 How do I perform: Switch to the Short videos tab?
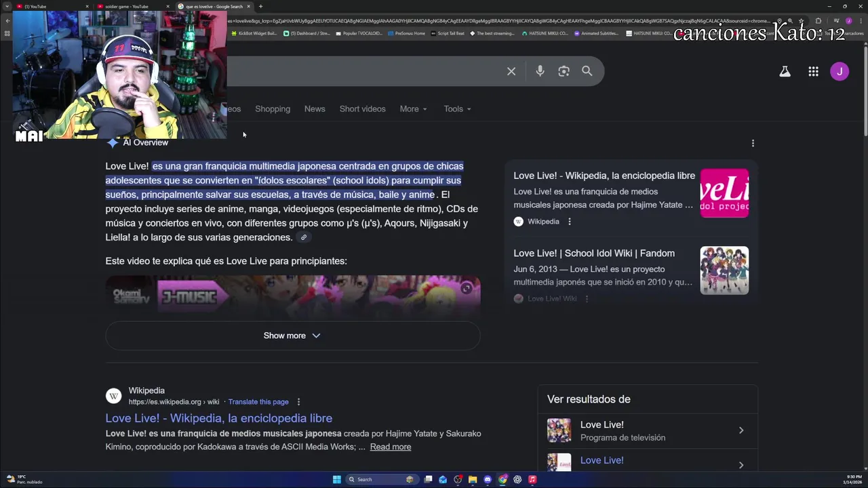click(x=362, y=109)
